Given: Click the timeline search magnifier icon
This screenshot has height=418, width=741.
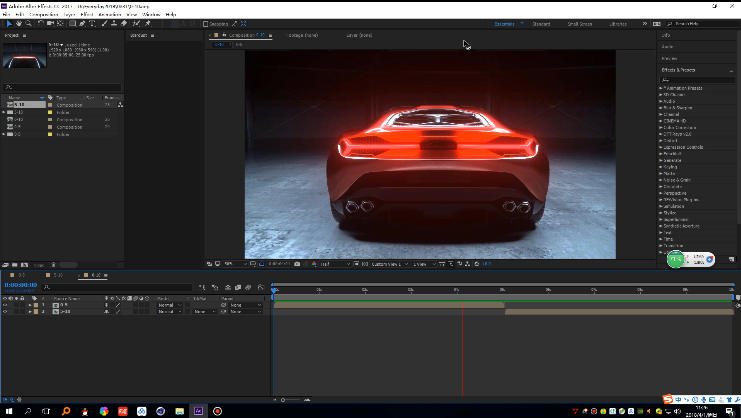Looking at the screenshot, I should click(x=46, y=288).
